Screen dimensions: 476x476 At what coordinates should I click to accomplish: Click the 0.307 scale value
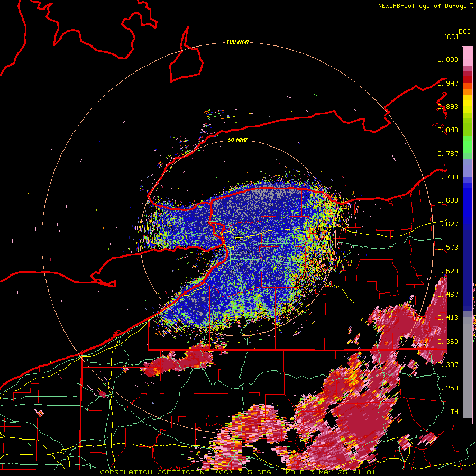click(x=448, y=365)
